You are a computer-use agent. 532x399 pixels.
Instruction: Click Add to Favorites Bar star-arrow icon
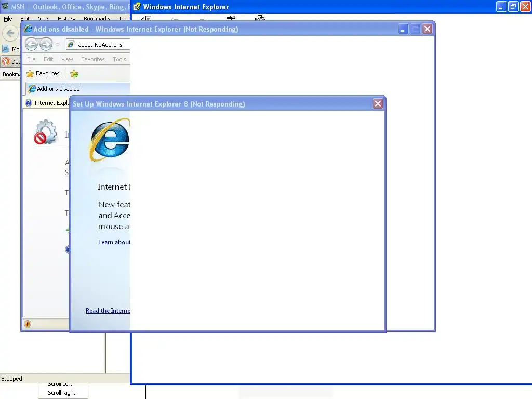coord(74,73)
